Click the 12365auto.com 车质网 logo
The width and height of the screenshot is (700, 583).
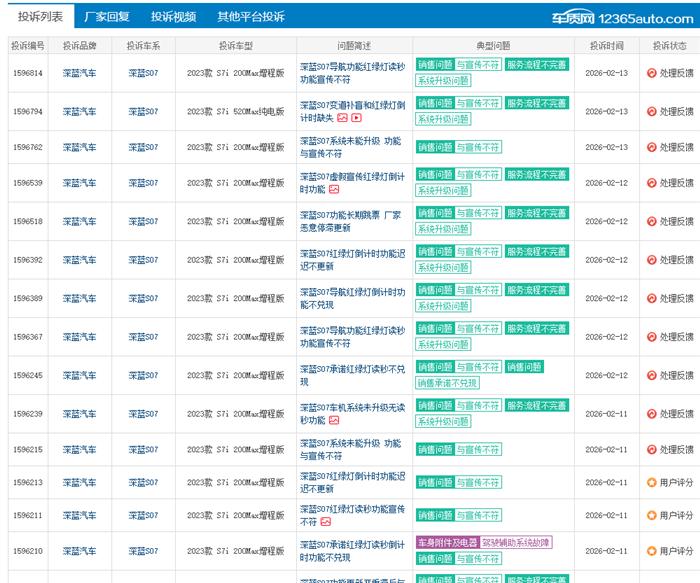pyautogui.click(x=622, y=17)
